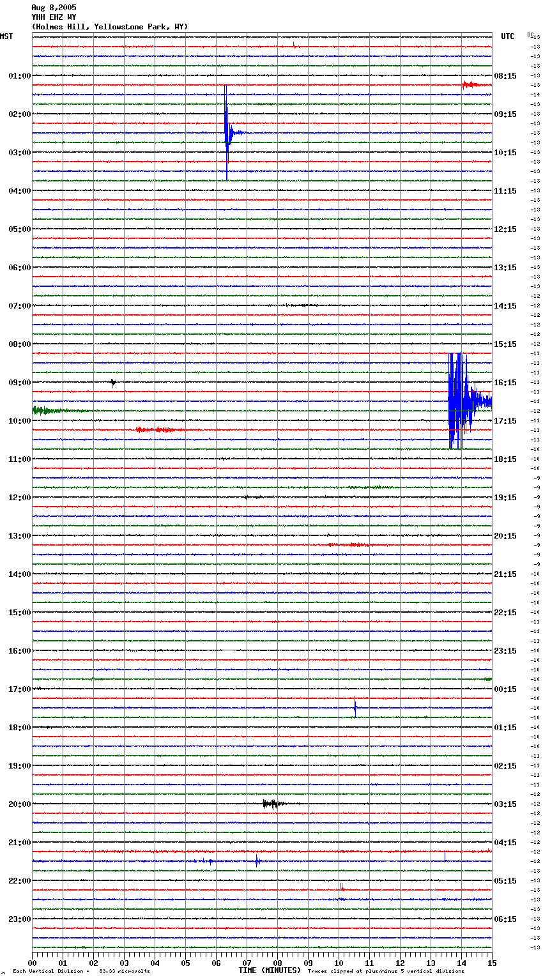This screenshot has height=980, width=543.
Task: Select the 04:00 MST time label
Action: pos(20,191)
